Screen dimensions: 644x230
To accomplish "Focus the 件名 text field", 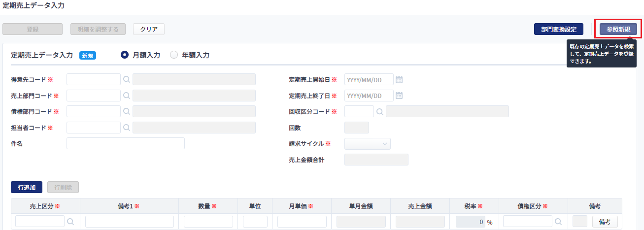I will (x=126, y=143).
